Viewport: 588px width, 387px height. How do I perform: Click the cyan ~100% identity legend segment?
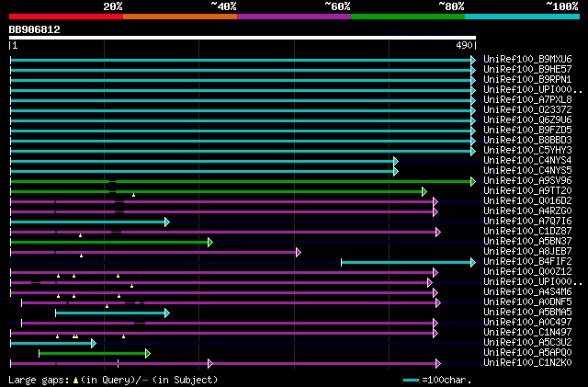pyautogui.click(x=523, y=17)
